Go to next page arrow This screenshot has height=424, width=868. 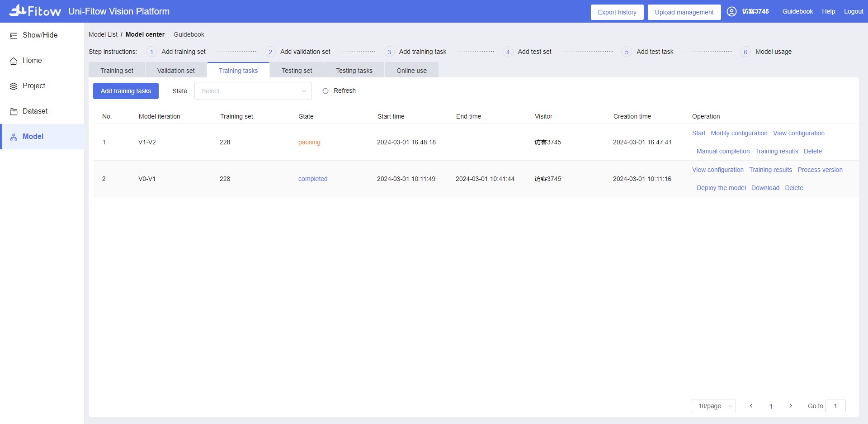[791, 406]
